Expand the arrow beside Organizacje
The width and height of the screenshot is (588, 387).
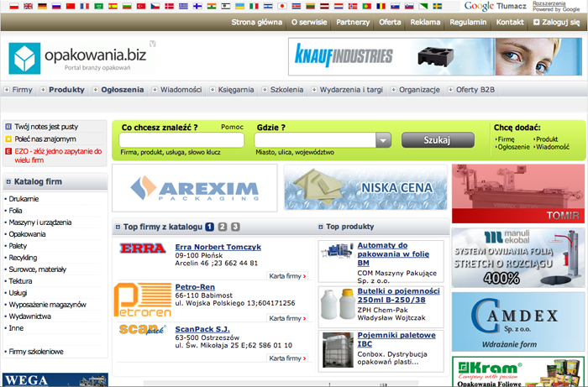[x=393, y=90]
